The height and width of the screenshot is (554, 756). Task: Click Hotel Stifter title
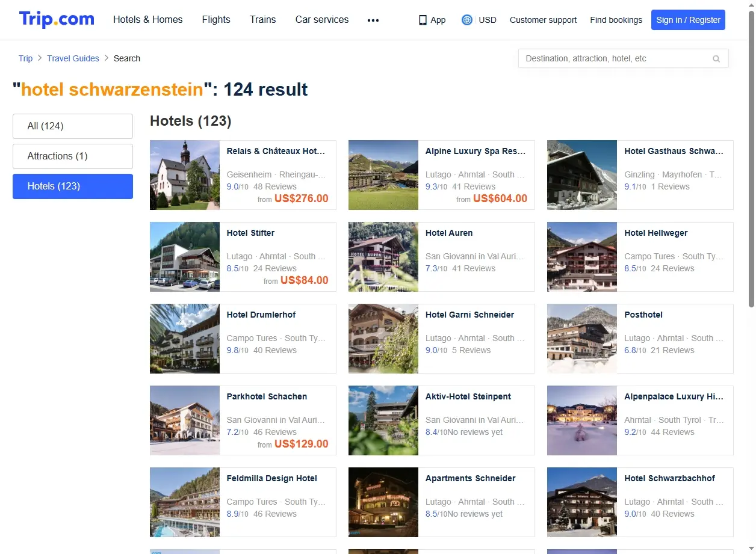click(x=250, y=233)
